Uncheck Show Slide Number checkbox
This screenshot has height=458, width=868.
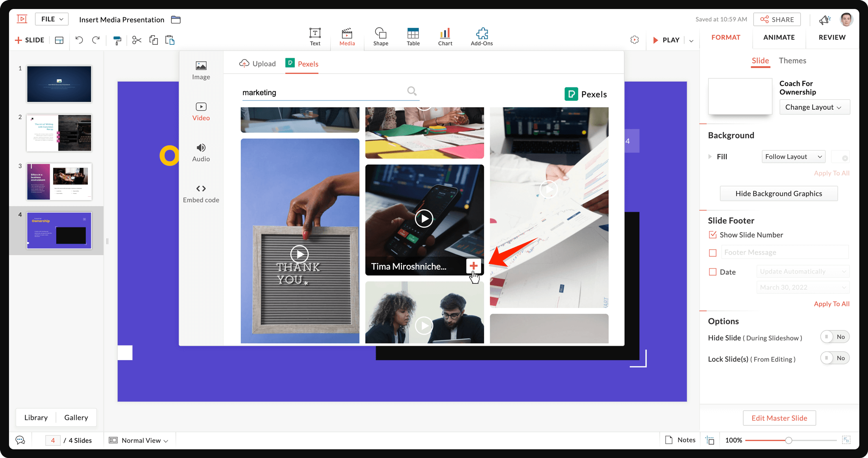tap(713, 235)
